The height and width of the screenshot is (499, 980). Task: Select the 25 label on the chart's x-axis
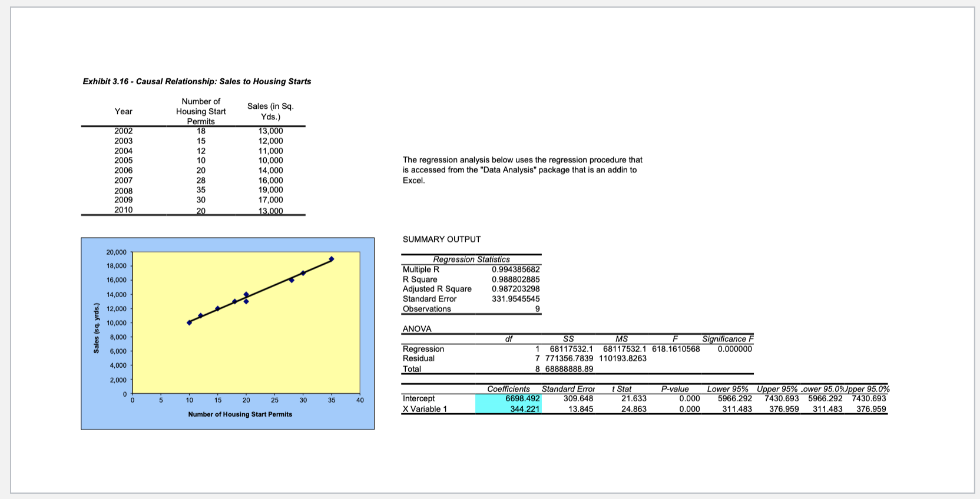(x=274, y=400)
